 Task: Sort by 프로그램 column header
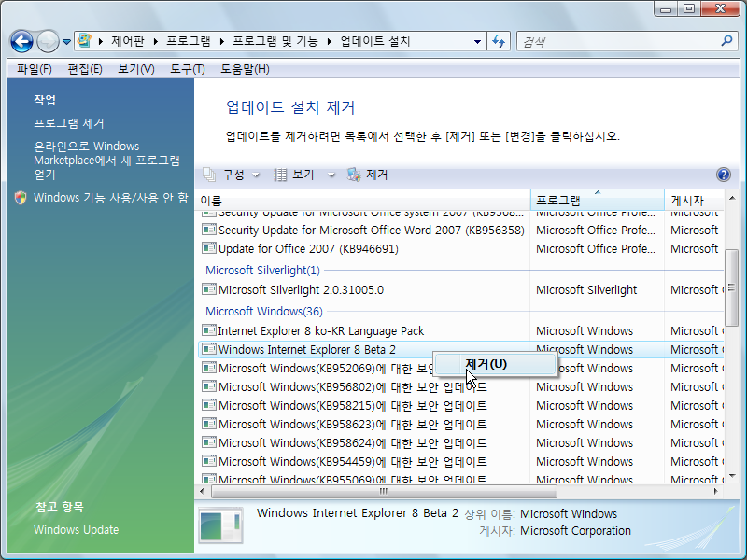597,200
